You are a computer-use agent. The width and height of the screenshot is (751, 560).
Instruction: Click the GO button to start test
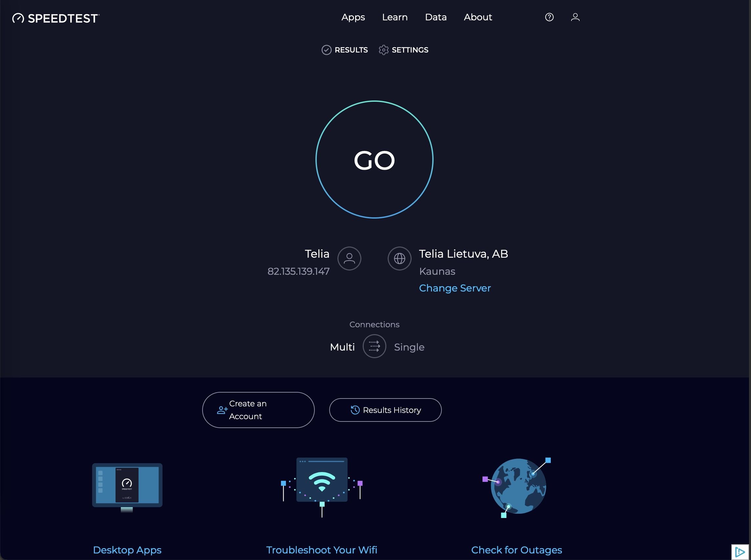[375, 160]
